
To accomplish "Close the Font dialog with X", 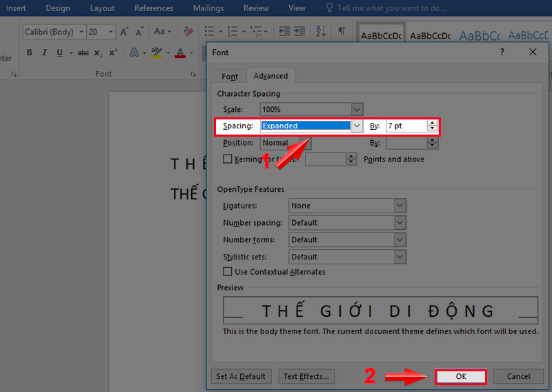I will pos(533,52).
